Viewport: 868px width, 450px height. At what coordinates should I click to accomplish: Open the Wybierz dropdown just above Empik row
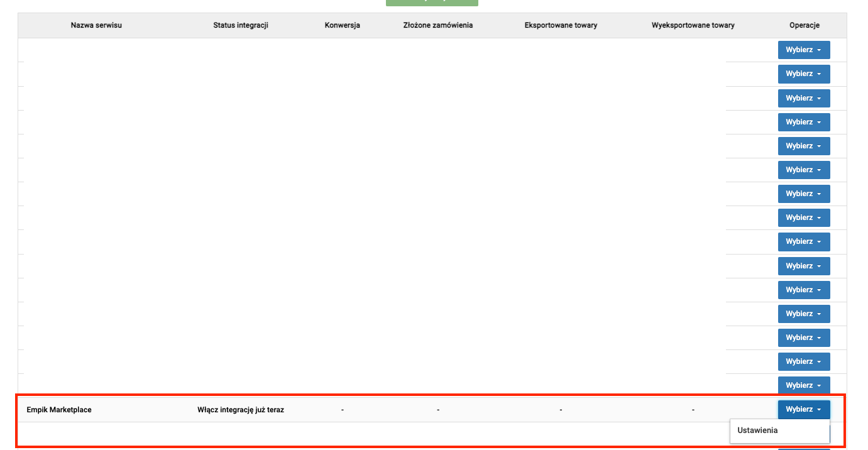[x=804, y=385]
